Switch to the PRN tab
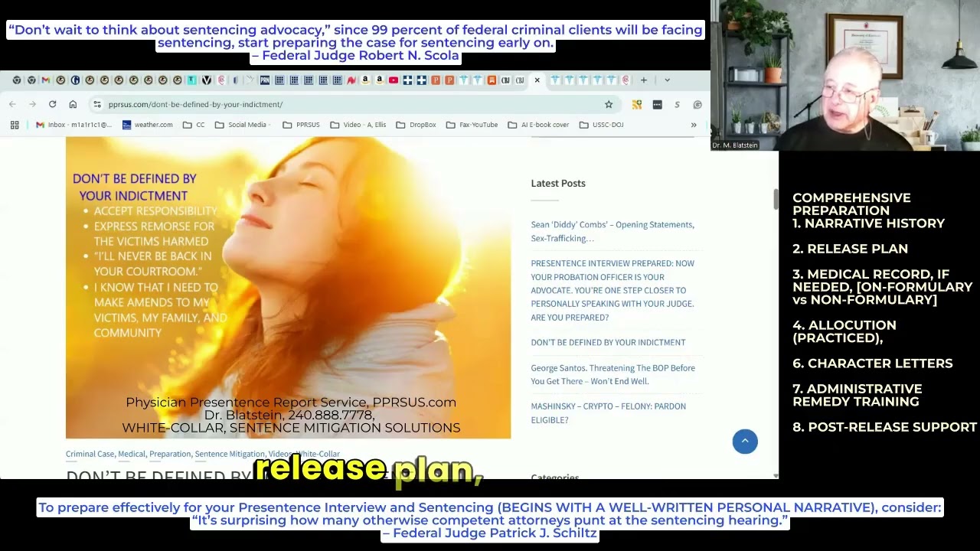980x551 pixels. coord(265,80)
